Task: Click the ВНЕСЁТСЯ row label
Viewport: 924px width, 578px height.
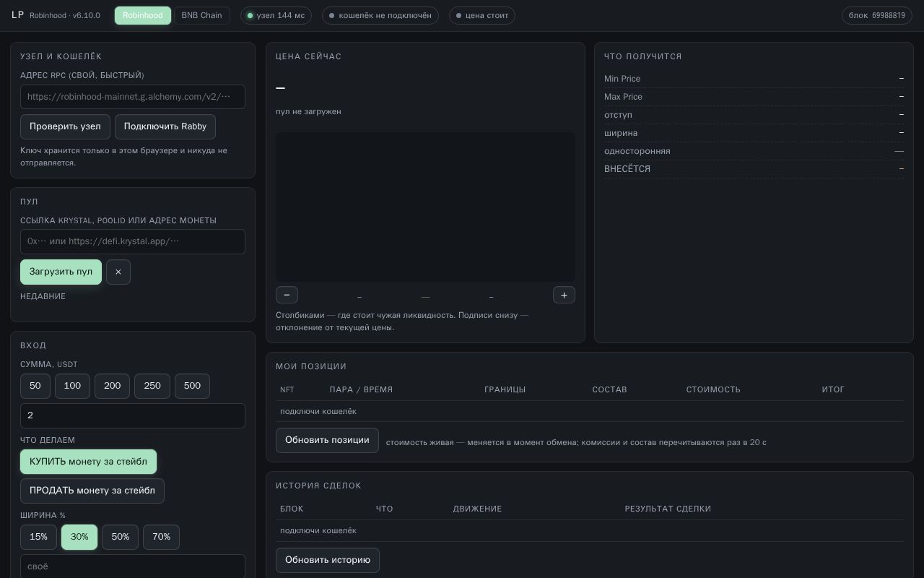Action: point(627,169)
